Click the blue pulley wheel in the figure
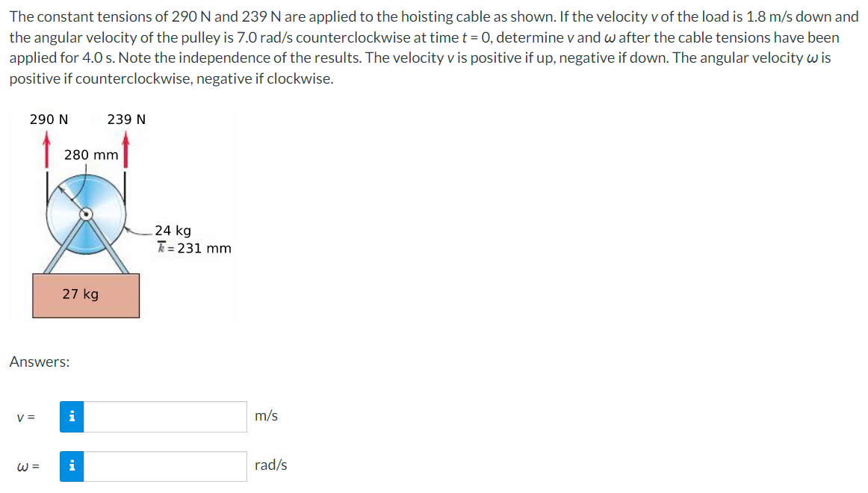 point(86,214)
